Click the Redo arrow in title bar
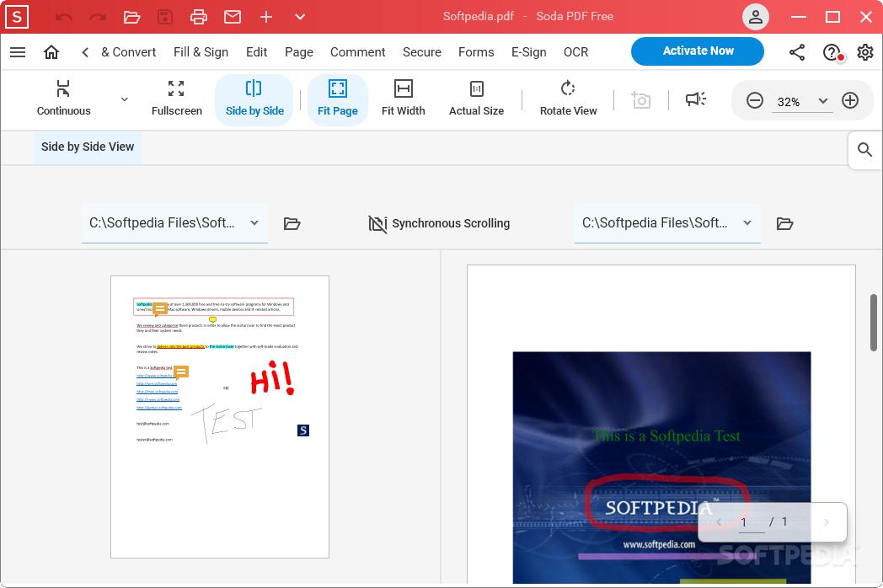 coord(98,17)
